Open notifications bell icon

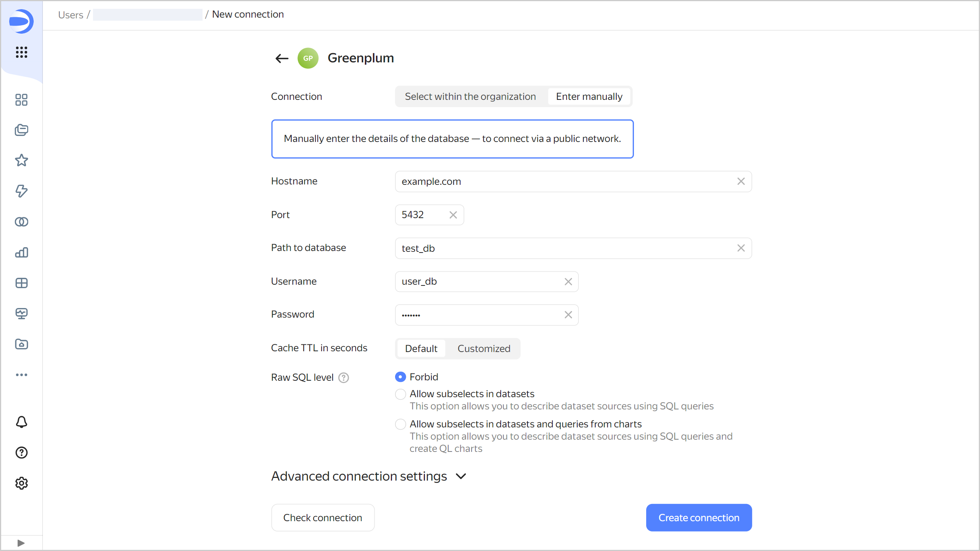pos(21,422)
